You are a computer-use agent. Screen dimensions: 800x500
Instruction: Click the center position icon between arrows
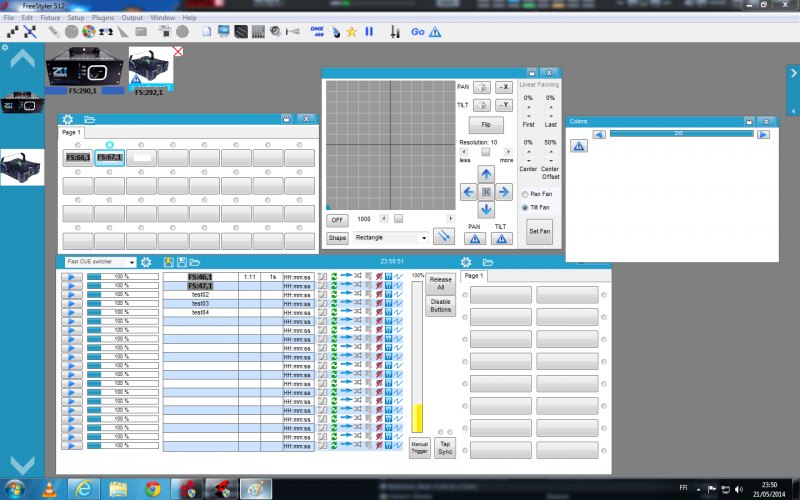486,192
